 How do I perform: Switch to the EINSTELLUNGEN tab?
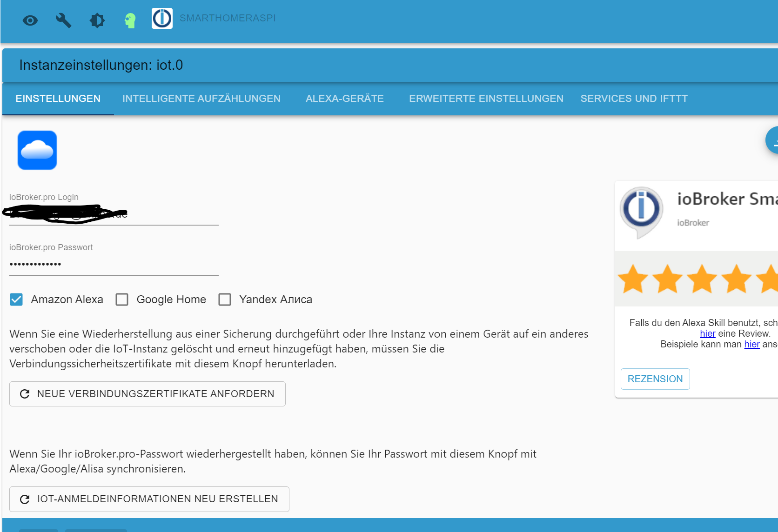point(58,99)
